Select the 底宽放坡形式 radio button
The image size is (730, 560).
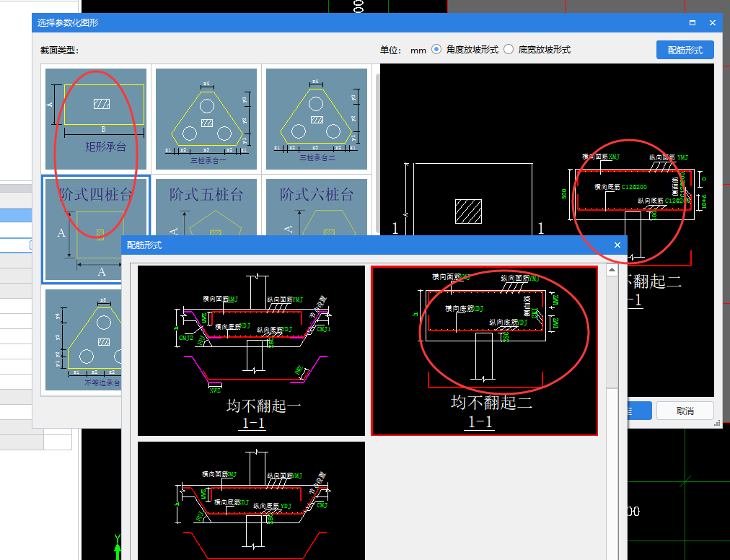pos(509,49)
